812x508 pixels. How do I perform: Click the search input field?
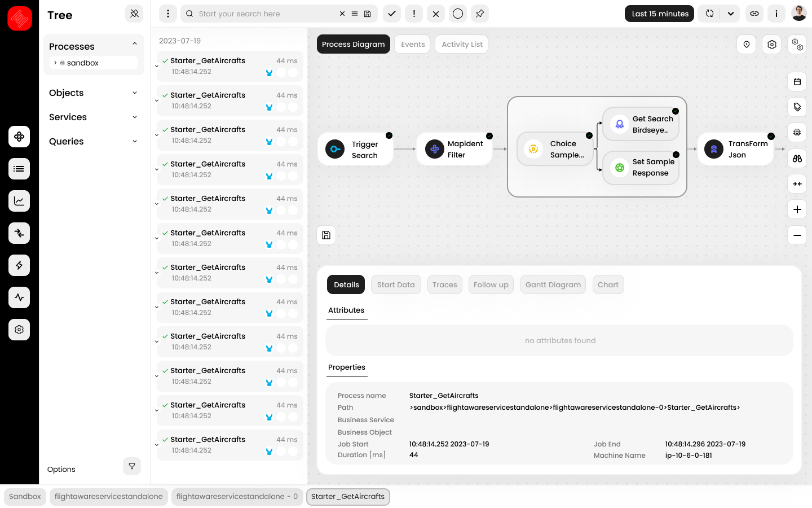265,14
